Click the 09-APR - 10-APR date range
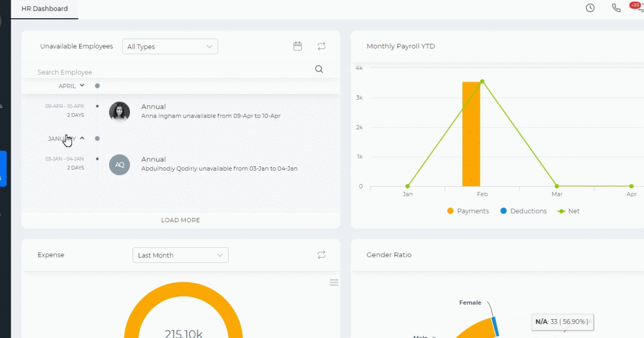Viewport: 644px width, 338px height. click(x=64, y=106)
